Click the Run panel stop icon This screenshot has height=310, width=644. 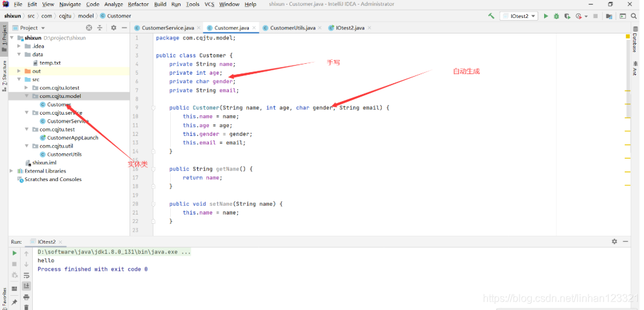tap(14, 264)
